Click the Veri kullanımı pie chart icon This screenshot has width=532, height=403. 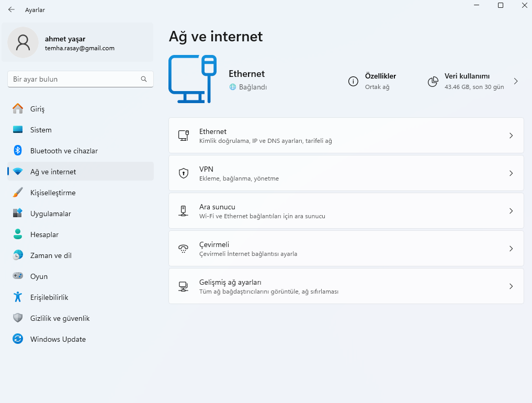tap(433, 81)
